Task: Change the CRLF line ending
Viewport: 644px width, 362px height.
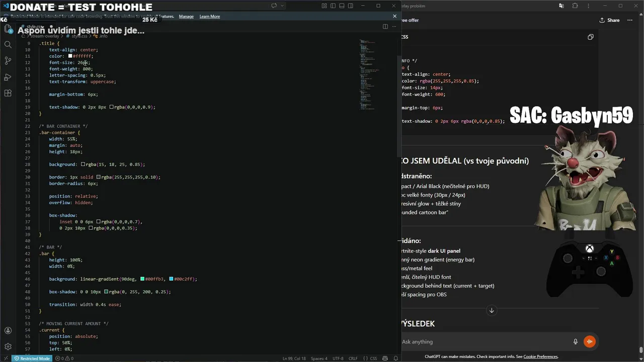Action: [353, 358]
